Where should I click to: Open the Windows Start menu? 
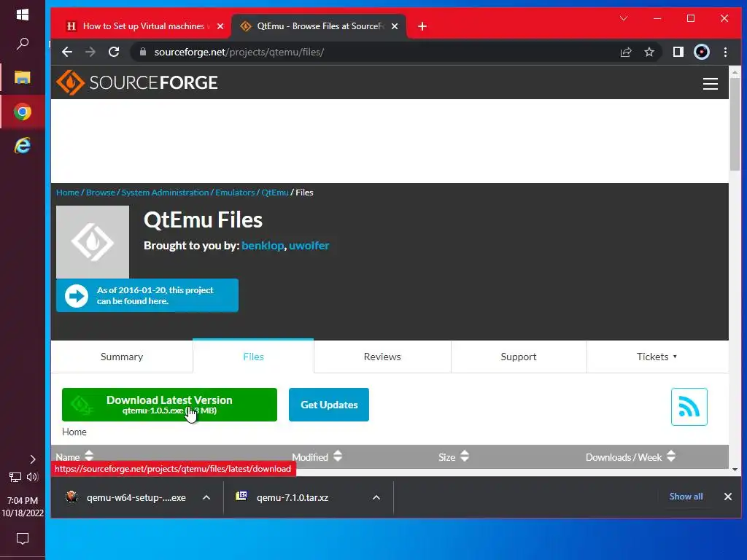click(x=23, y=15)
